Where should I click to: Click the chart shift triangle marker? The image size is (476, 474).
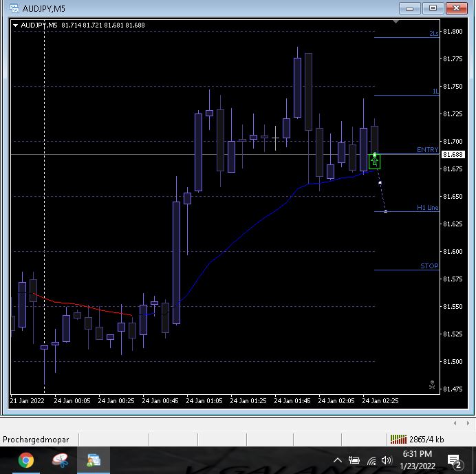(396, 21)
